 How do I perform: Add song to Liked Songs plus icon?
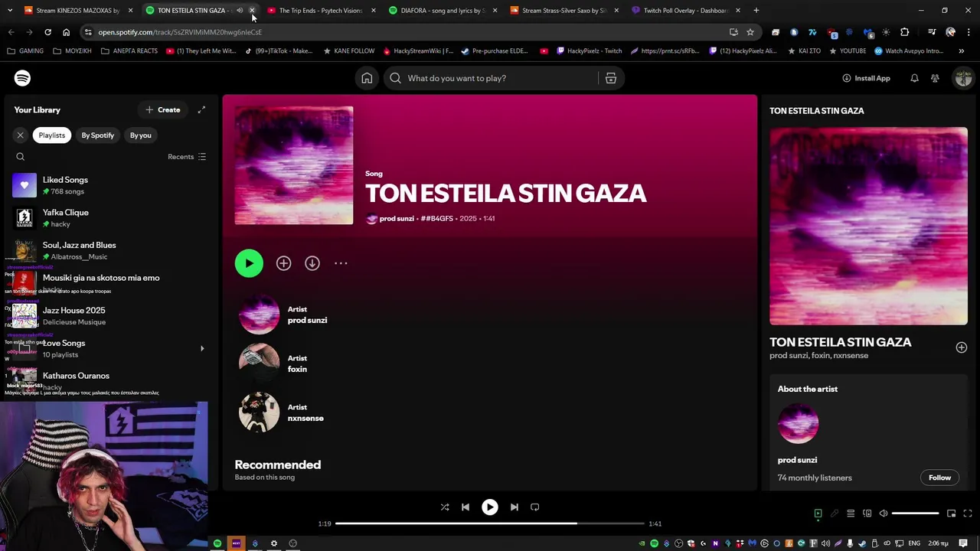[x=283, y=263]
